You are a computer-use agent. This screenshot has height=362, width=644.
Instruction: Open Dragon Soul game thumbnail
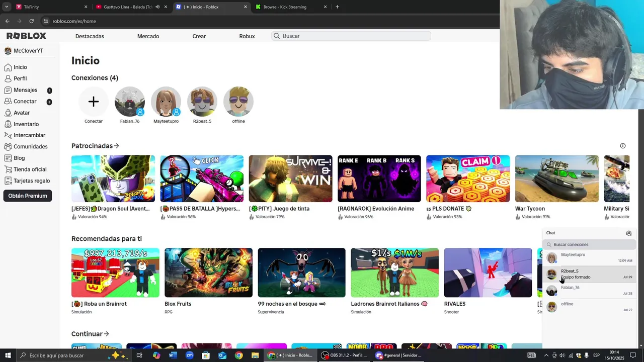point(113,178)
